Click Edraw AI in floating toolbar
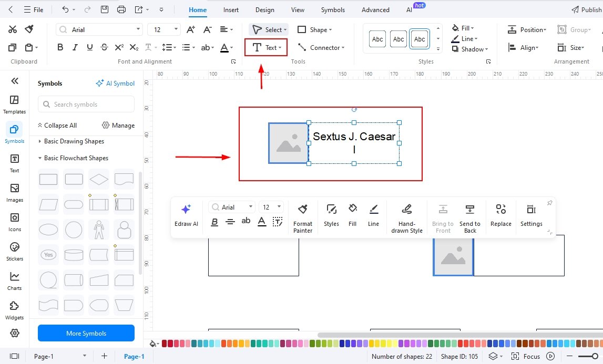Viewport: 603px width, 364px height. point(186,215)
